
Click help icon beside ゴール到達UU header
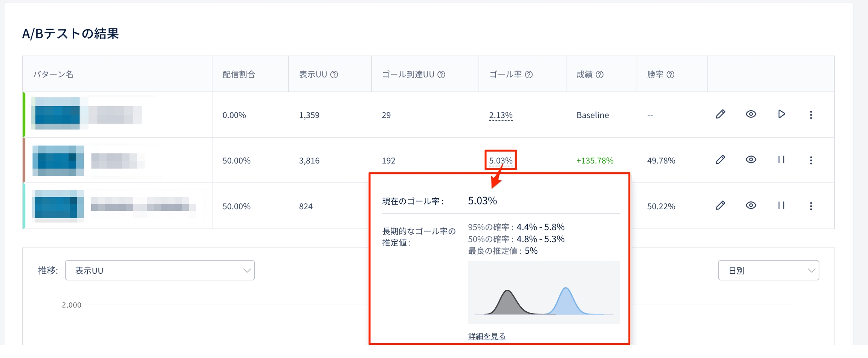tap(441, 75)
